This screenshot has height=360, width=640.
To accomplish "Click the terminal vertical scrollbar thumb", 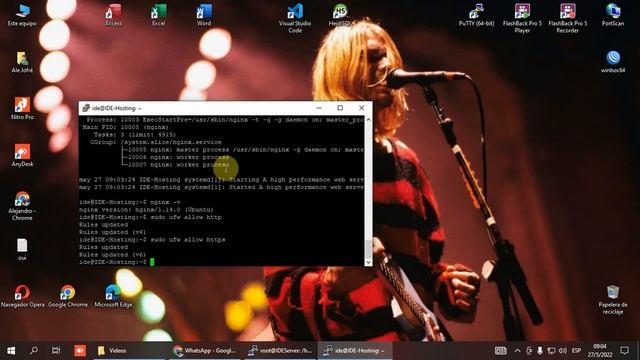I will pos(369,249).
